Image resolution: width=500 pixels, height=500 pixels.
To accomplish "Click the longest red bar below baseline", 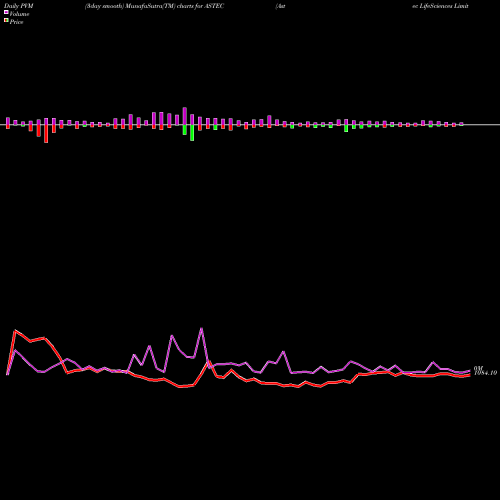I will click(x=46, y=134).
